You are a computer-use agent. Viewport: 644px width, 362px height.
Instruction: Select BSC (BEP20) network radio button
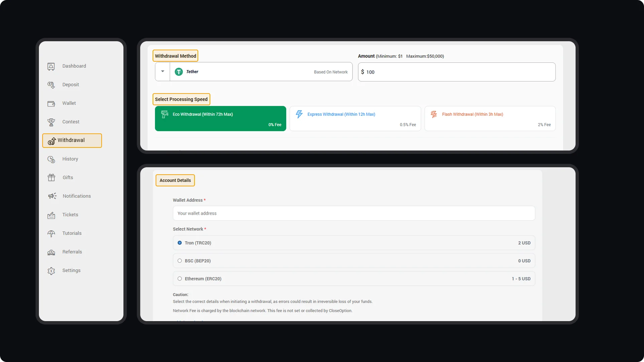click(180, 261)
